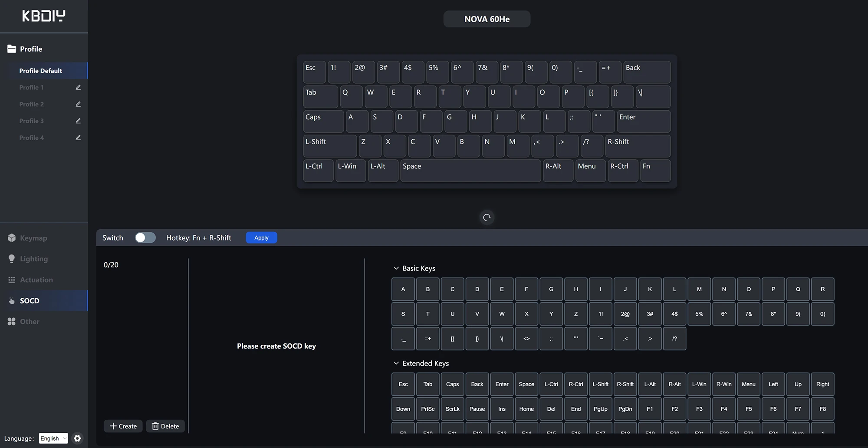Select Profile Default in the sidebar
The image size is (868, 448).
pos(44,70)
